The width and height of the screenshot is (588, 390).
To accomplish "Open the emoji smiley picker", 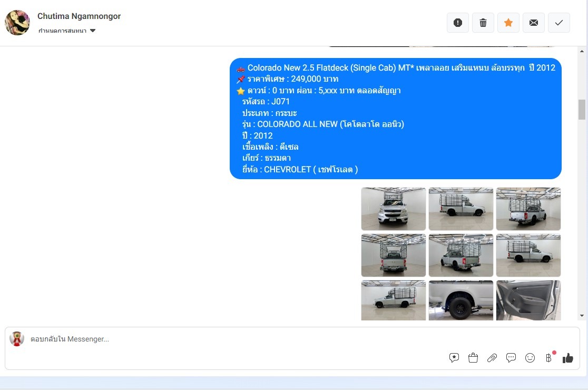I will pos(530,358).
